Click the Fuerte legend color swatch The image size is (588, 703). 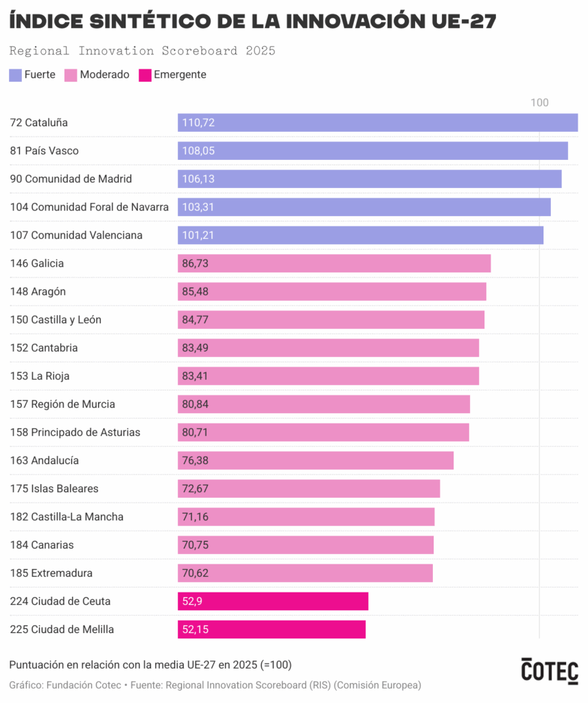[16, 75]
